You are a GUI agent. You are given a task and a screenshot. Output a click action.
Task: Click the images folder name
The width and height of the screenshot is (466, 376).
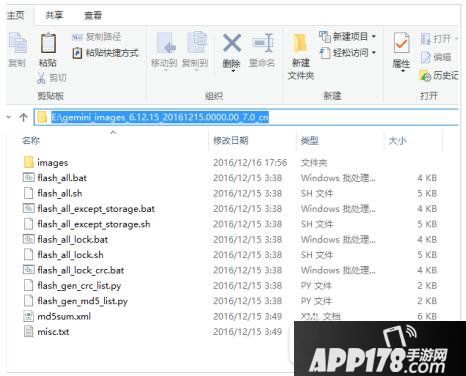tap(53, 163)
